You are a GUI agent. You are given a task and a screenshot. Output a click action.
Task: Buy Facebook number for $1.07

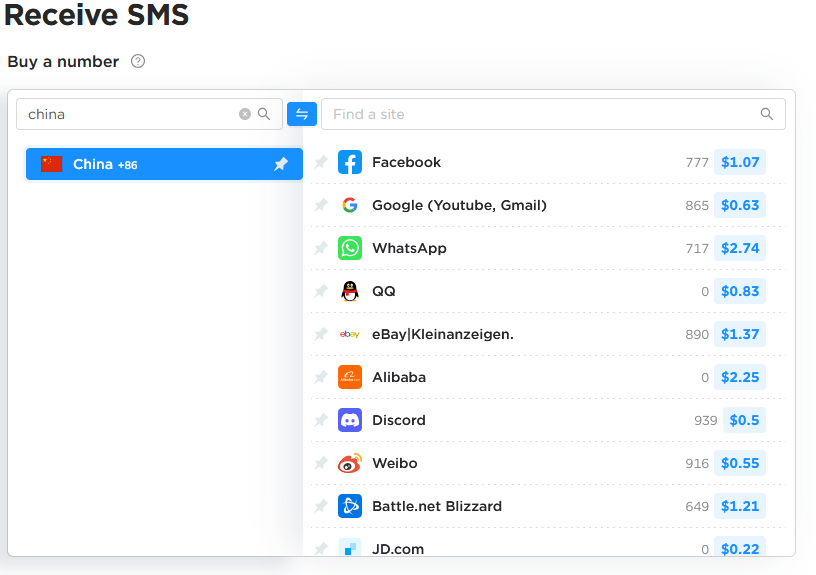(x=740, y=162)
